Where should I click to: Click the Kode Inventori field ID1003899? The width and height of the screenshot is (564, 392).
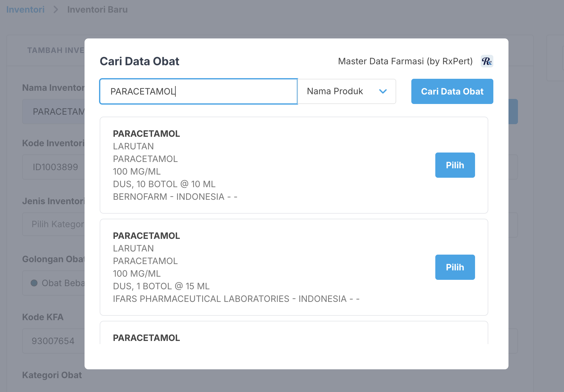click(x=54, y=167)
